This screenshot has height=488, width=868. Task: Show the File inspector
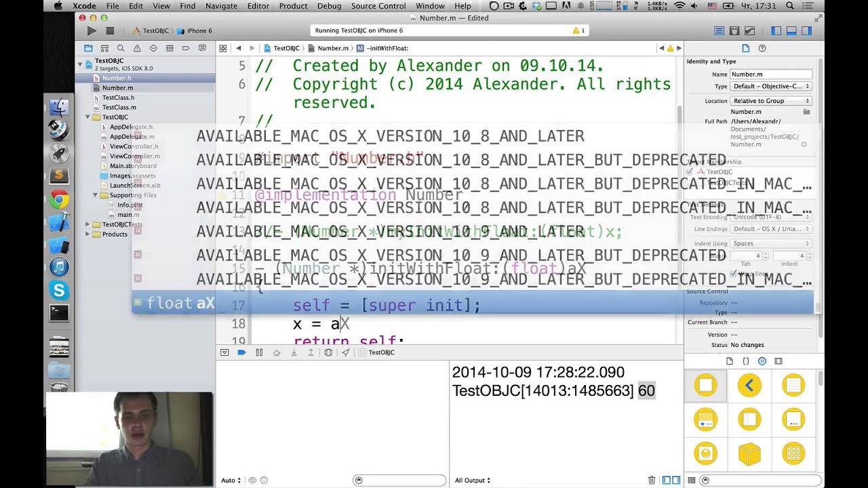(x=746, y=48)
